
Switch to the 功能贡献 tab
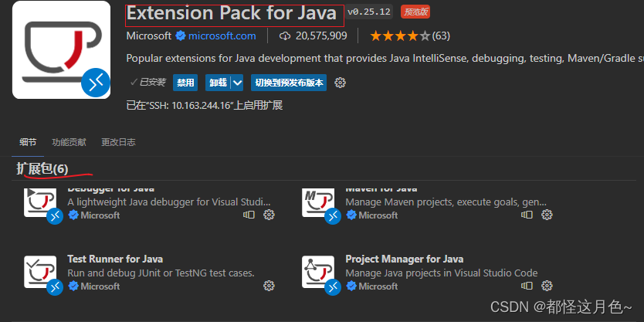pos(69,143)
